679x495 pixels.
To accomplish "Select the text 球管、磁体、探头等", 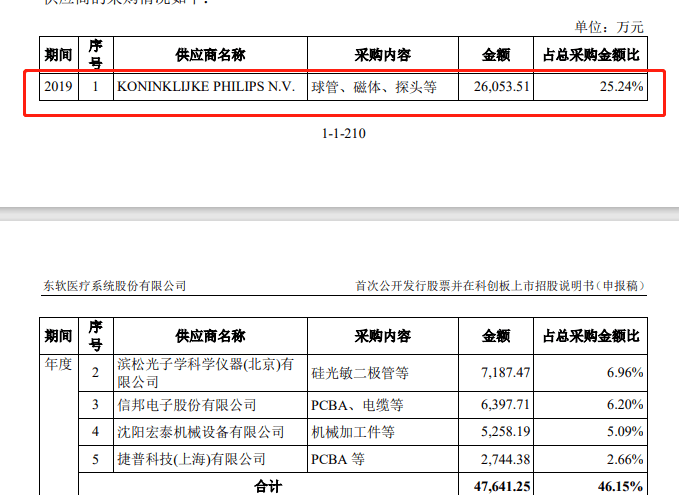I will 374,87.
